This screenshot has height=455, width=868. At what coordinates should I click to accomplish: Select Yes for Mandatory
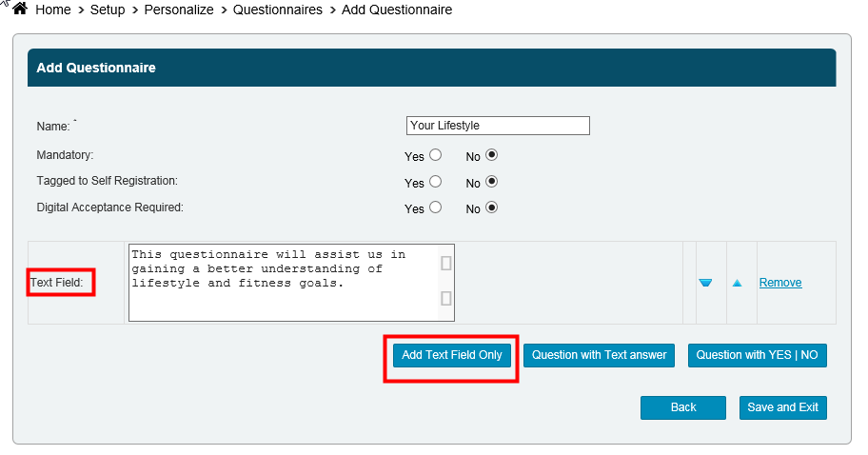(x=436, y=155)
